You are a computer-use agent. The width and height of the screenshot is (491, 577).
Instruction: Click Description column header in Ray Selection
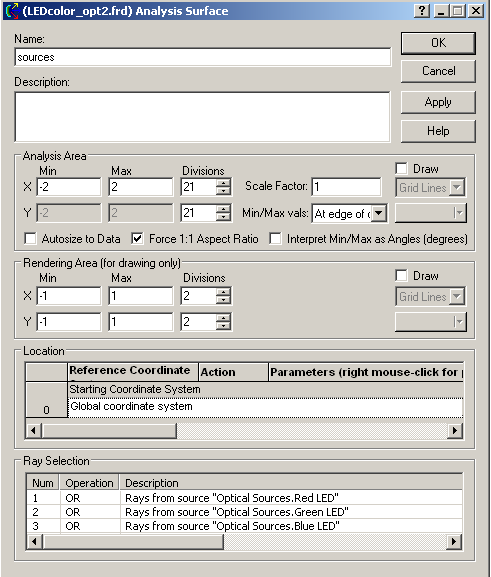[x=291, y=483]
